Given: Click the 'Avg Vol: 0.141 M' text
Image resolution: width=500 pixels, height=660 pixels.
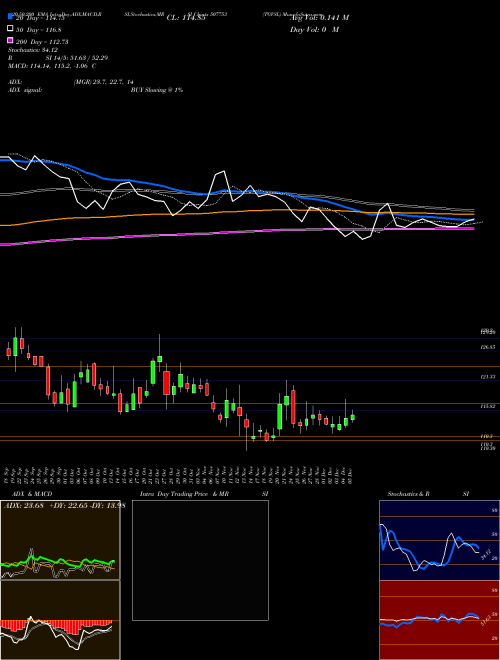Looking at the screenshot, I should point(319,18).
